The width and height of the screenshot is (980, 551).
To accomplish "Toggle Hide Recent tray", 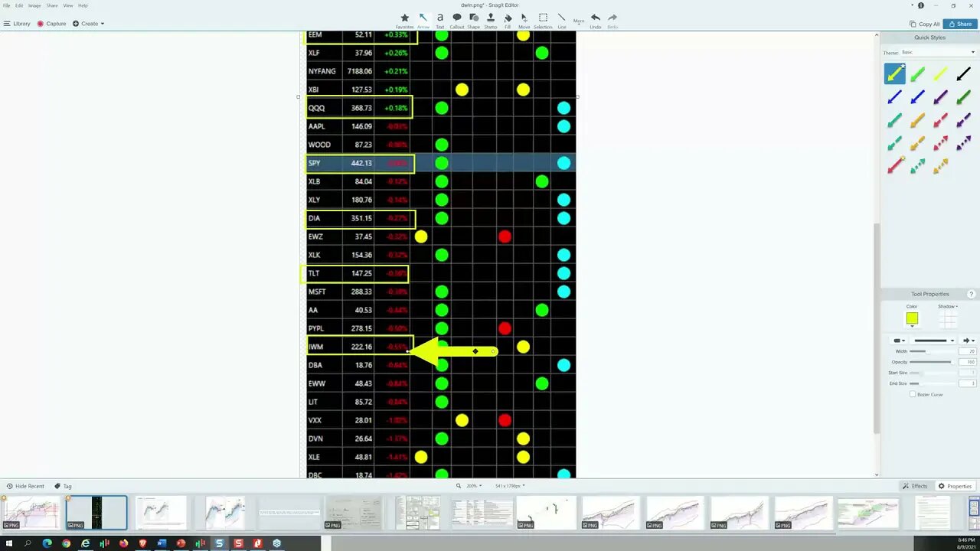I will [x=24, y=486].
